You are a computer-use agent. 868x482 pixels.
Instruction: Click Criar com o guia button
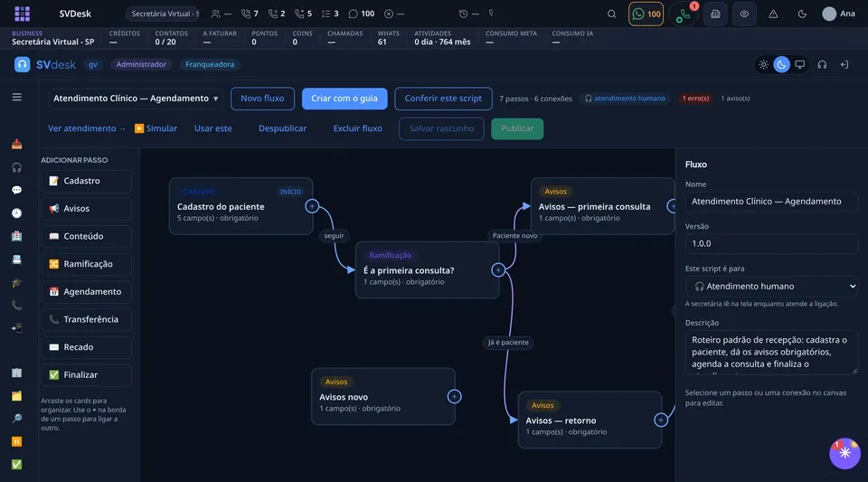[344, 99]
